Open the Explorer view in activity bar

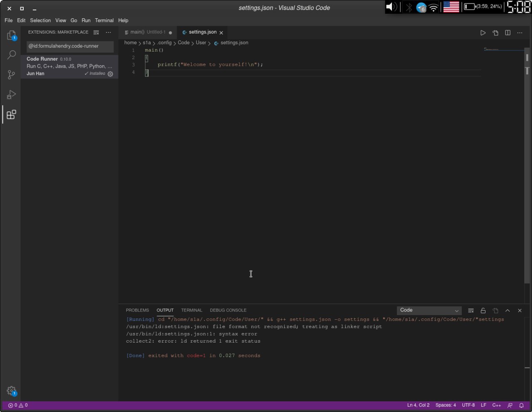click(x=11, y=35)
